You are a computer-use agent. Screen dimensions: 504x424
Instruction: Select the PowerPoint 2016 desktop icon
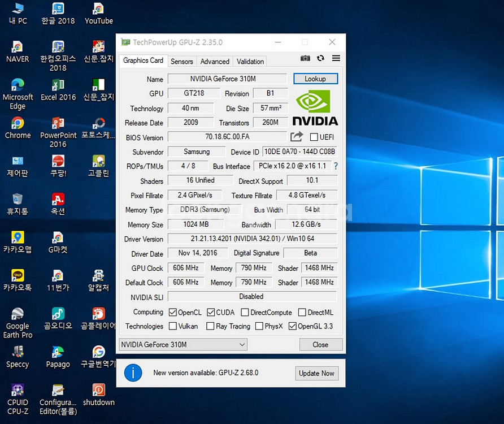pos(58,132)
